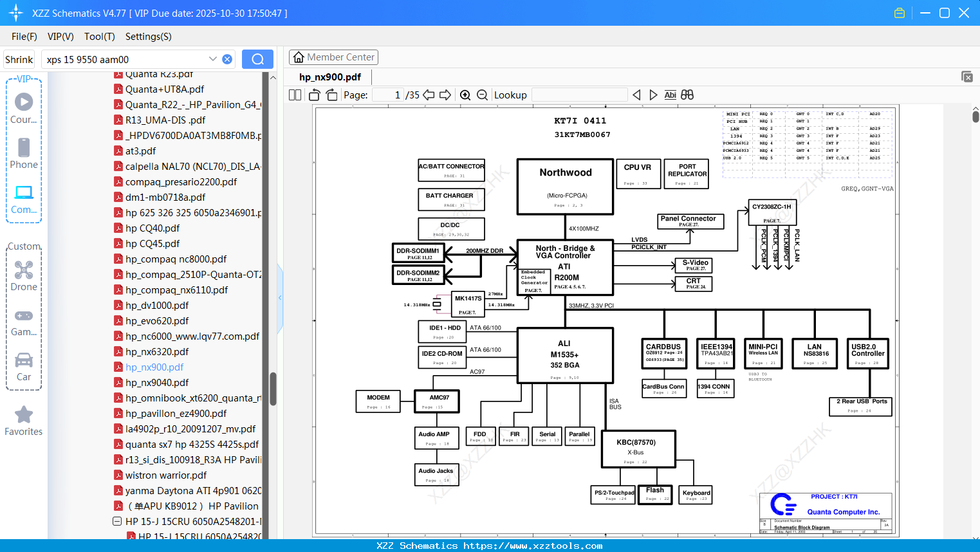Close all tabs icon at right
The height and width of the screenshot is (552, 980).
pos(967,77)
